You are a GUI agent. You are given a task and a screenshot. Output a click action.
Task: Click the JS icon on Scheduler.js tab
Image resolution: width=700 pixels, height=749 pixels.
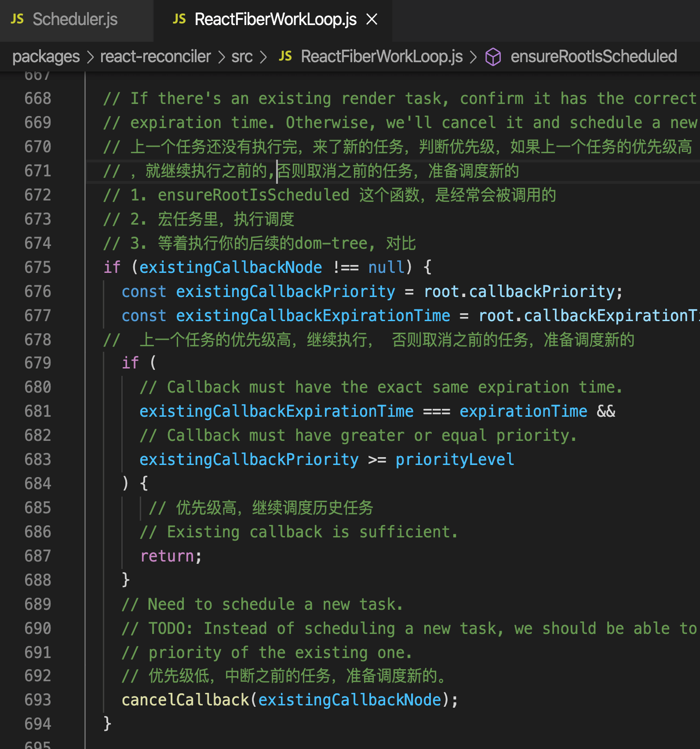pos(17,19)
